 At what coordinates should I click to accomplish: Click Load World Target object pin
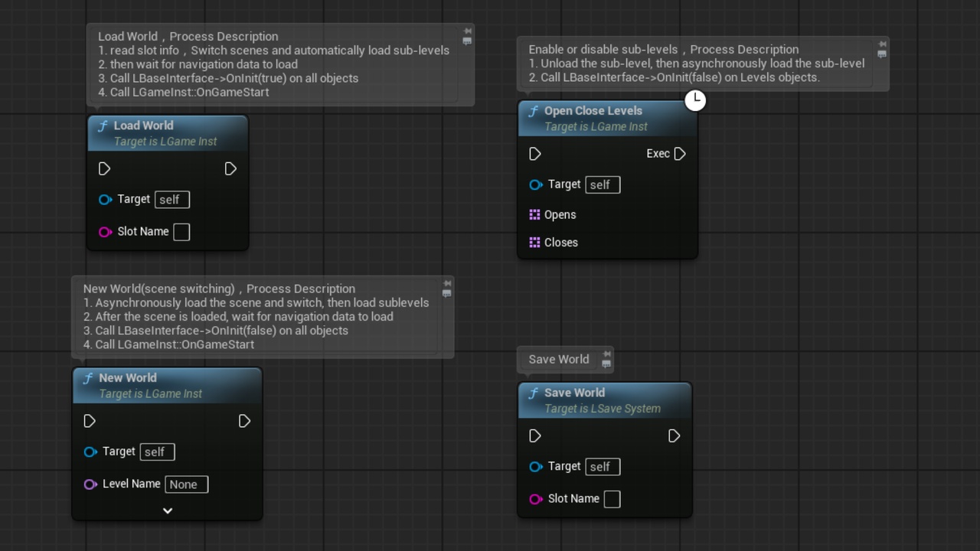click(x=105, y=200)
